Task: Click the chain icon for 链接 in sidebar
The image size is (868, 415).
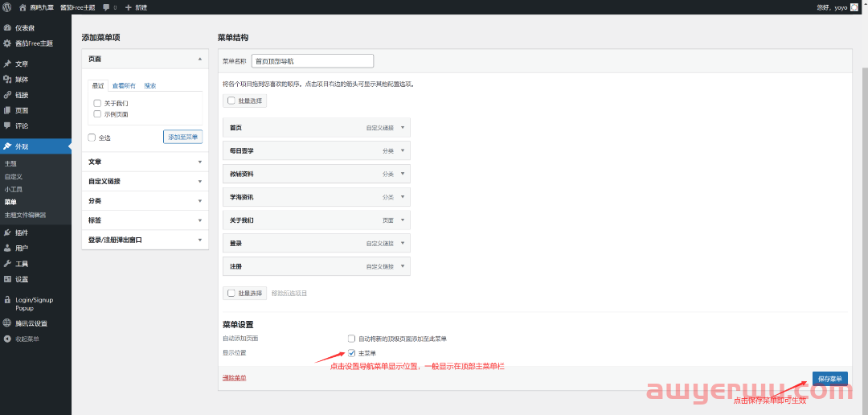Action: pos(7,95)
